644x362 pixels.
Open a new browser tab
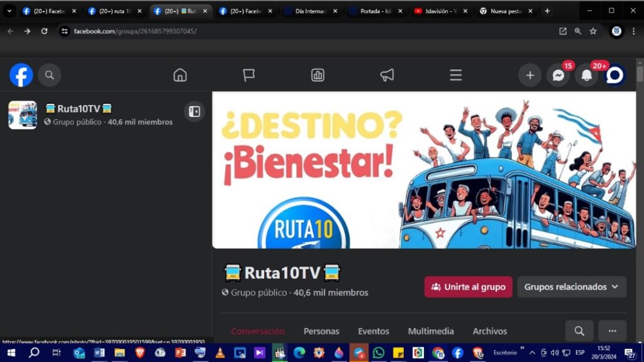tap(547, 11)
